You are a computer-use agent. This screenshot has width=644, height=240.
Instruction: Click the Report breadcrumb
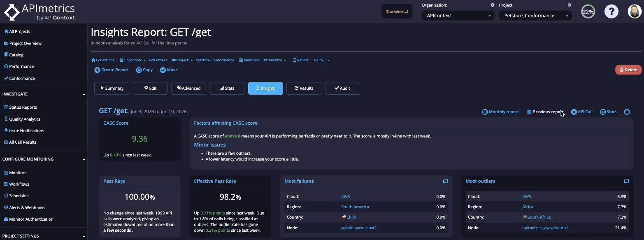tap(301, 60)
